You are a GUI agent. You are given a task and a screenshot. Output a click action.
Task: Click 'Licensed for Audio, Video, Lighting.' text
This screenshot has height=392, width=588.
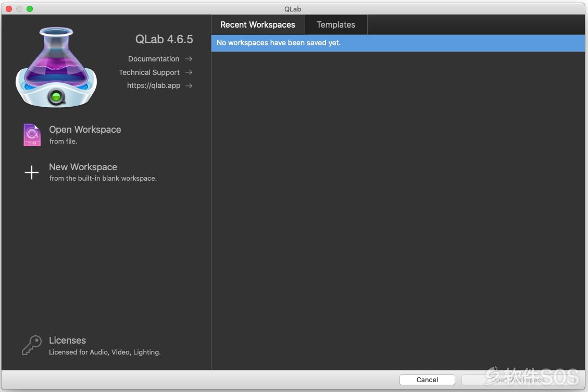click(105, 352)
